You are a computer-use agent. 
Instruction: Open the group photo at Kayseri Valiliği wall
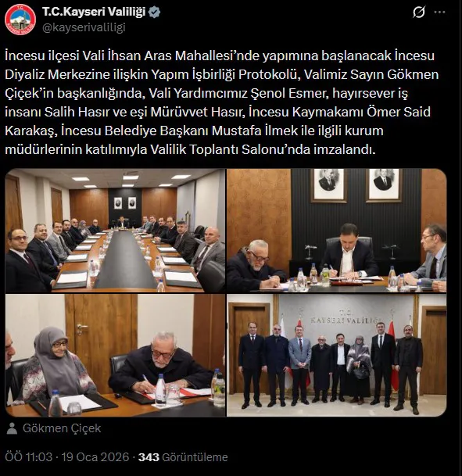(337, 355)
